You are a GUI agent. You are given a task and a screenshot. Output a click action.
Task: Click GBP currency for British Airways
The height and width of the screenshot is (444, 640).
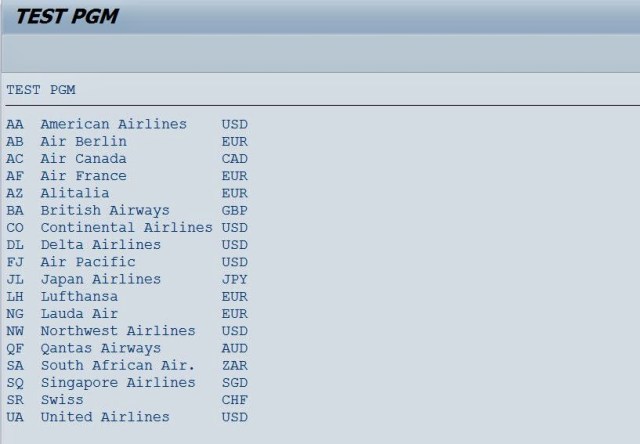pos(234,211)
